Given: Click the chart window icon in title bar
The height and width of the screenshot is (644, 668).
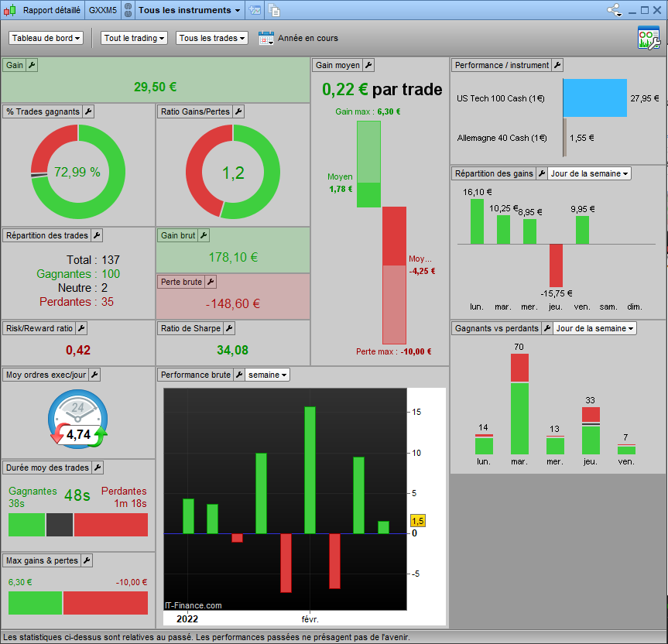Looking at the screenshot, I should pos(255,11).
